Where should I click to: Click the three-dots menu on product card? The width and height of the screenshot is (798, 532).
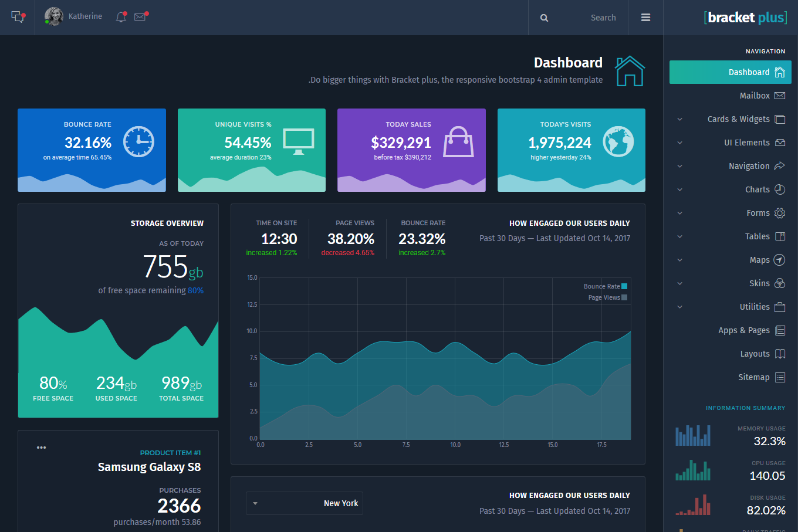[41, 448]
